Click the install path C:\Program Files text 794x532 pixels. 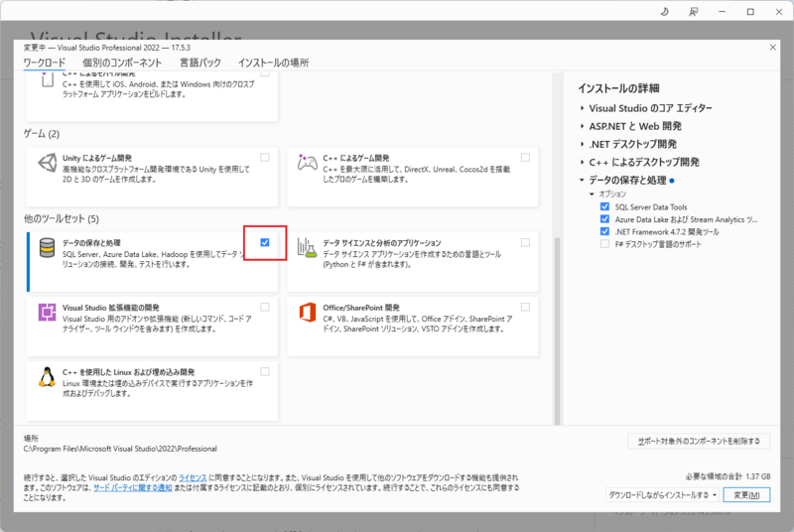pos(120,449)
